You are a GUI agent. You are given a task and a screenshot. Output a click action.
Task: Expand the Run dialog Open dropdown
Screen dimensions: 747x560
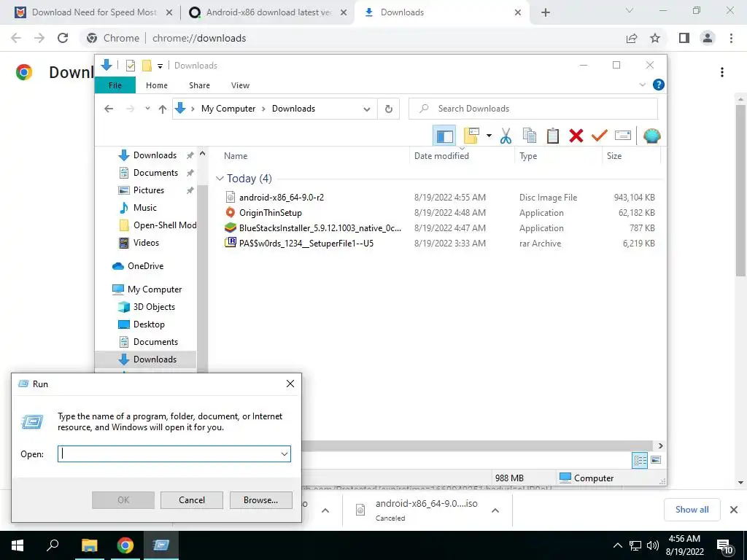pos(285,454)
